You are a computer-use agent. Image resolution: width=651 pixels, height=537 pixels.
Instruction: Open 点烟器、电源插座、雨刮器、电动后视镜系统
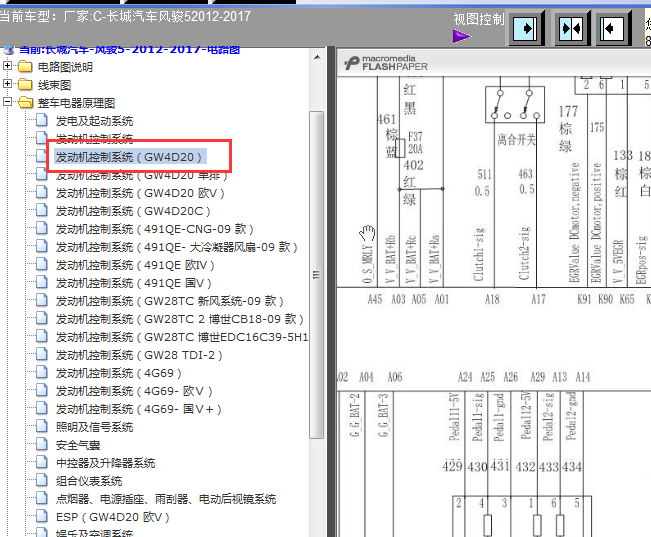tap(166, 499)
